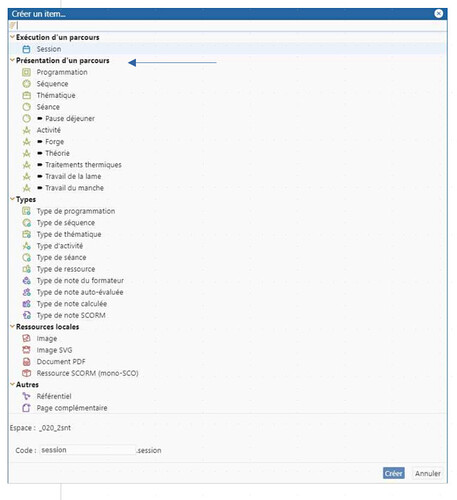Screen dimensions: 457x500
Task: Collapse the Présentation d'un parcours group
Action: [12, 60]
